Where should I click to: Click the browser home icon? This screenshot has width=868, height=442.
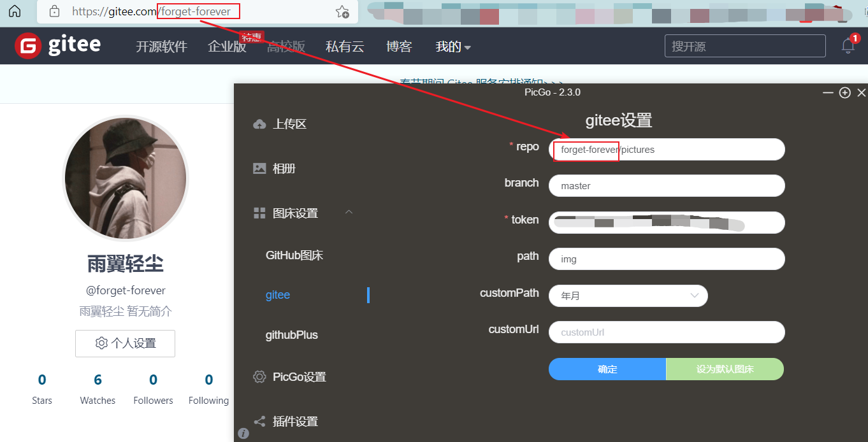[14, 11]
